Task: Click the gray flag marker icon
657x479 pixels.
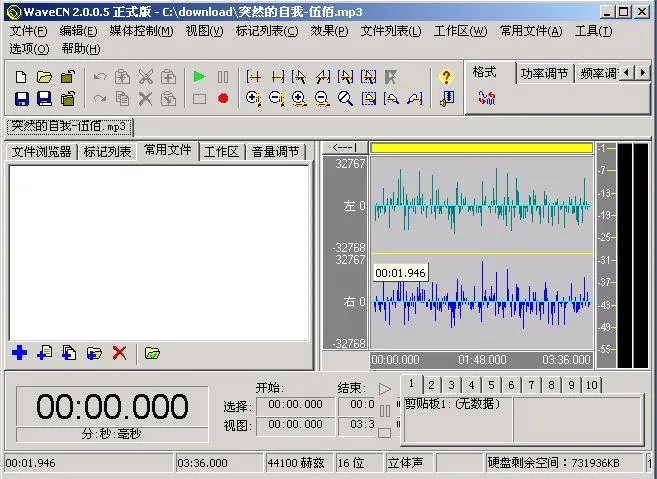Action: (391, 77)
